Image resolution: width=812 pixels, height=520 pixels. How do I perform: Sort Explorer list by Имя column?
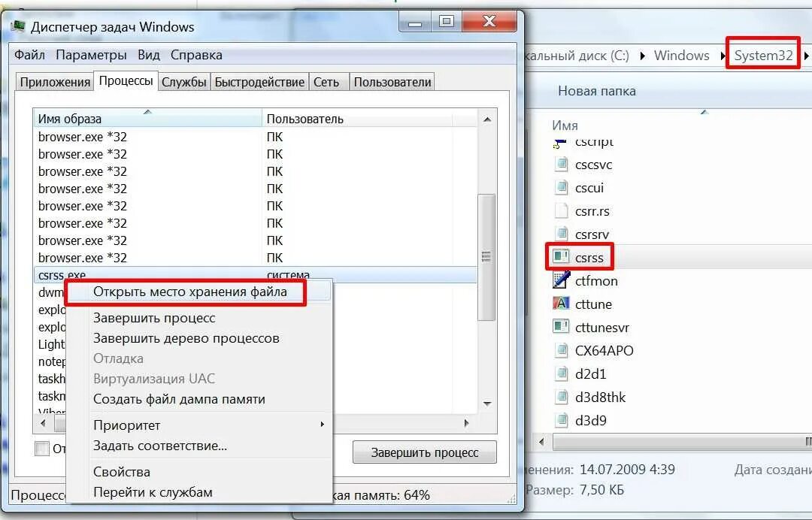pos(565,125)
